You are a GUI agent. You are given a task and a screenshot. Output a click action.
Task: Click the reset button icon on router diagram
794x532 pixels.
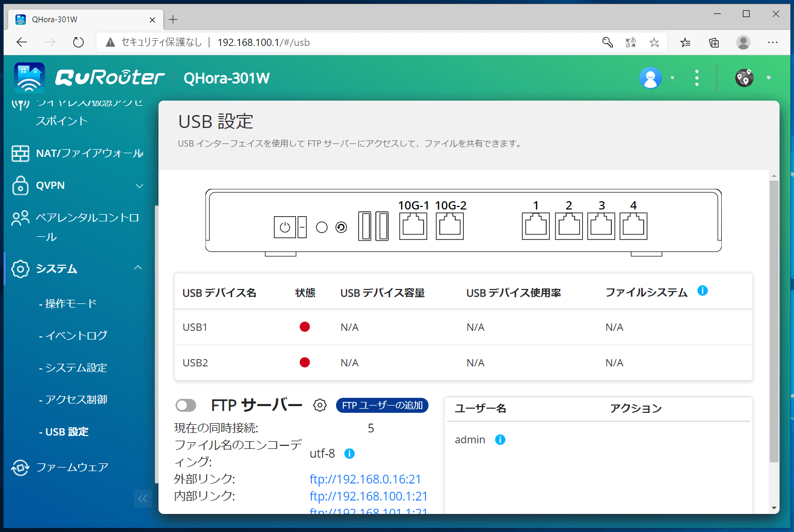[x=341, y=228]
